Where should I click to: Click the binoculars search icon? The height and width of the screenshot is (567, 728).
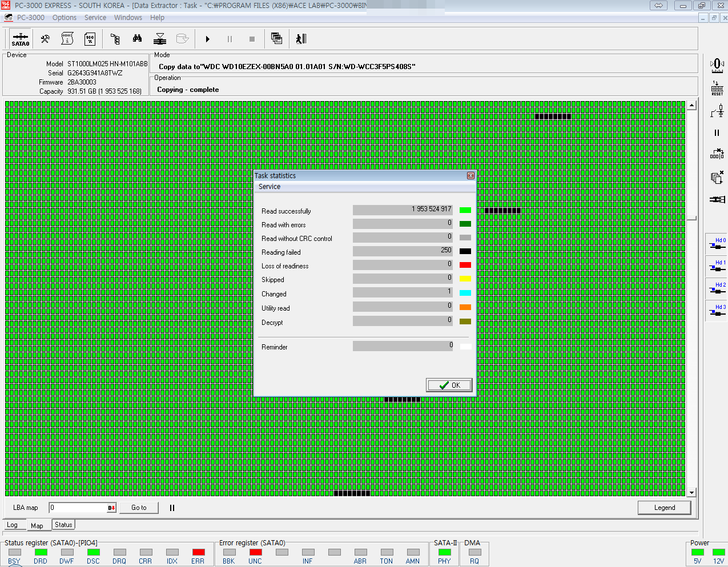138,39
